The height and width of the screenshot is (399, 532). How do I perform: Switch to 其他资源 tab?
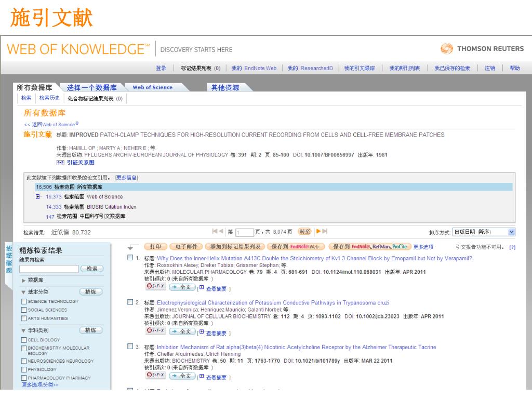(x=225, y=87)
